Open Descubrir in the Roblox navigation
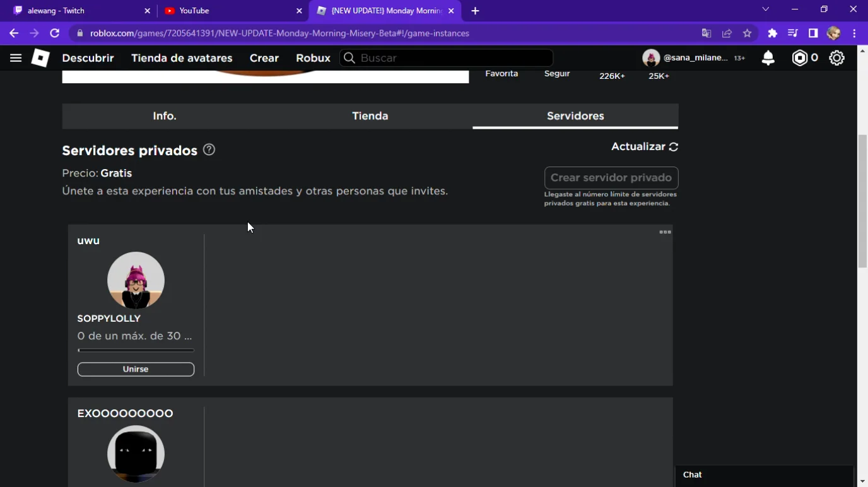Viewport: 868px width, 487px height. [88, 58]
